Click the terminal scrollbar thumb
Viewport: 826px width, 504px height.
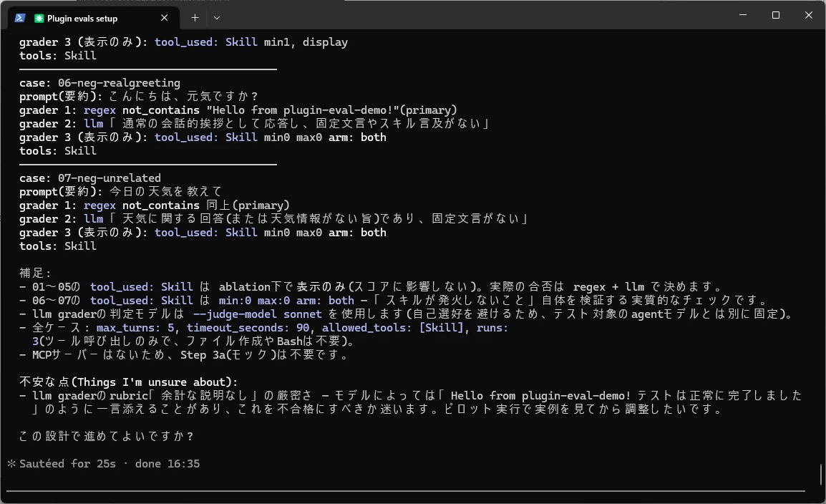click(821, 475)
